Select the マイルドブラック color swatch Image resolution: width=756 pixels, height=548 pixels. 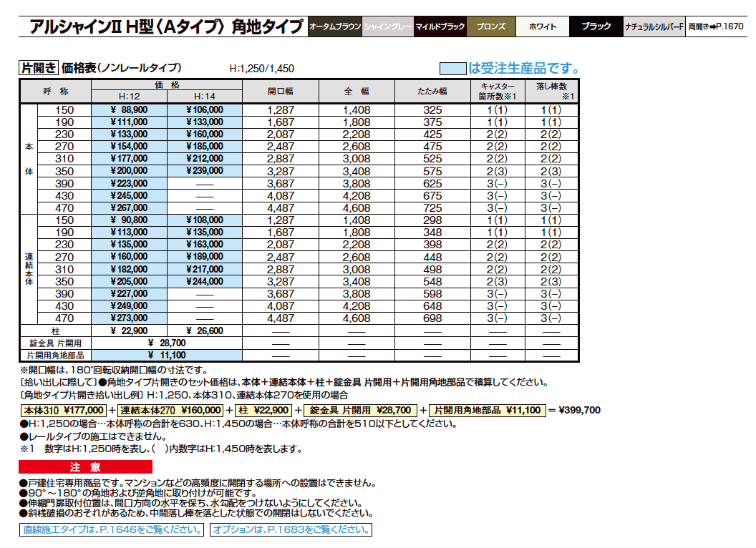coord(440,24)
